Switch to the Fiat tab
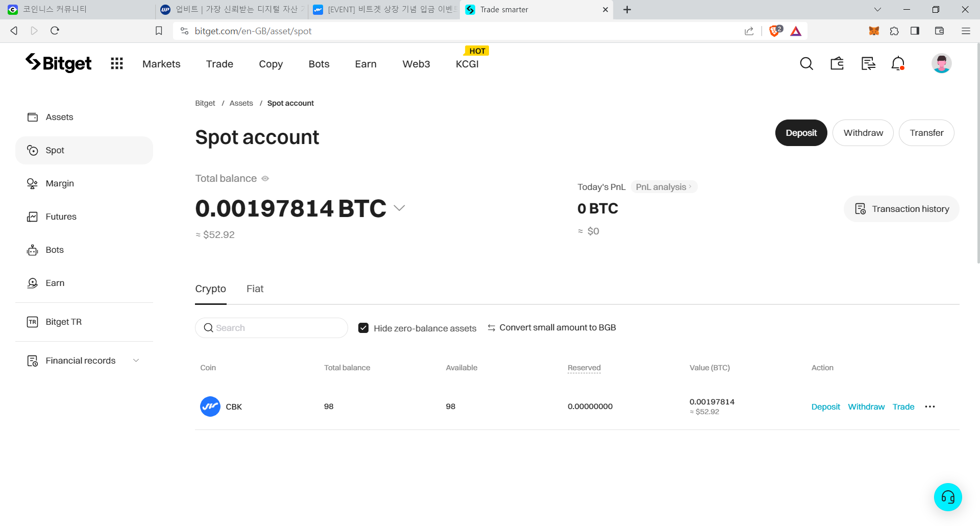This screenshot has height=526, width=980. pos(255,289)
